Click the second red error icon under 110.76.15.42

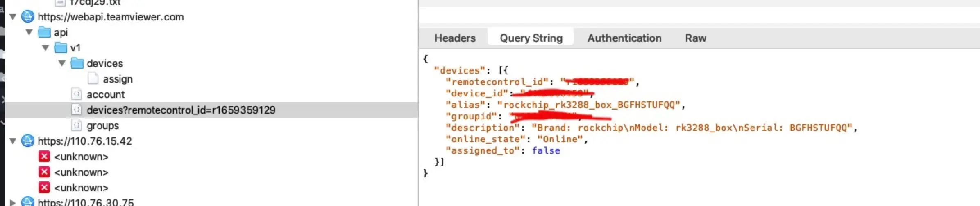(x=44, y=172)
